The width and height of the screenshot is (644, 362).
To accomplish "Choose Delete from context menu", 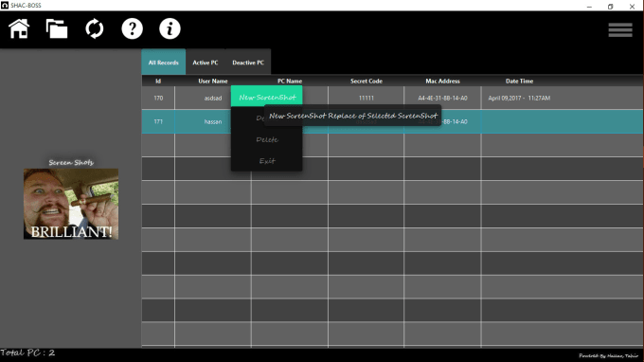I will click(x=267, y=139).
